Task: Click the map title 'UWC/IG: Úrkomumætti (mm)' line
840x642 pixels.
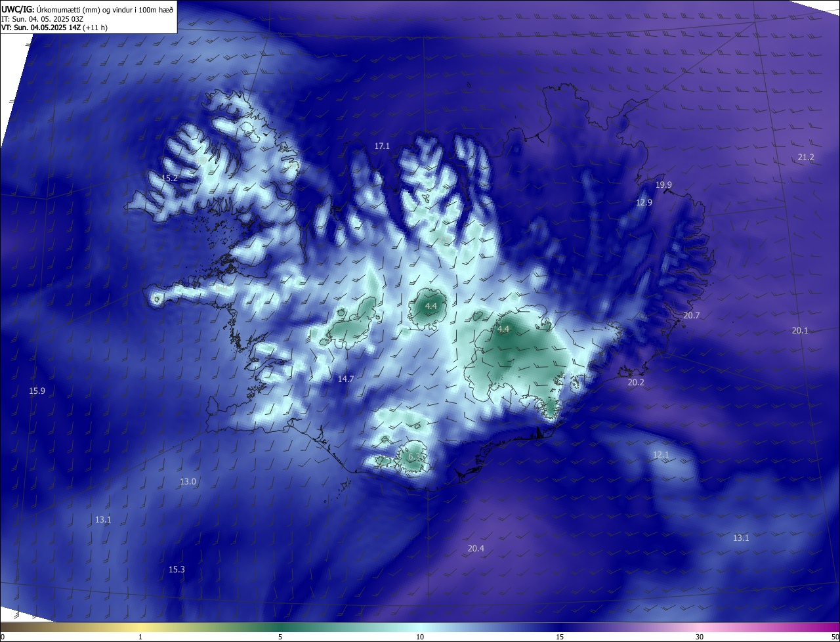Action: coord(87,10)
